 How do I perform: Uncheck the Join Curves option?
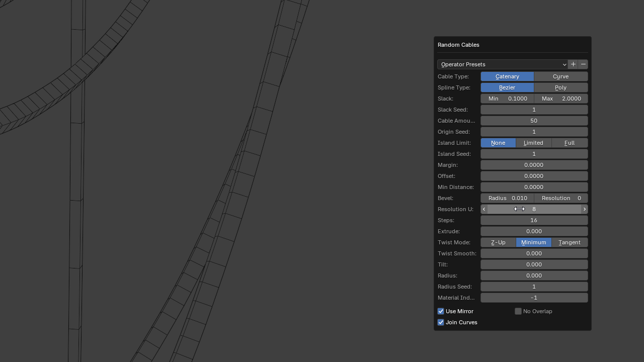coord(441,322)
